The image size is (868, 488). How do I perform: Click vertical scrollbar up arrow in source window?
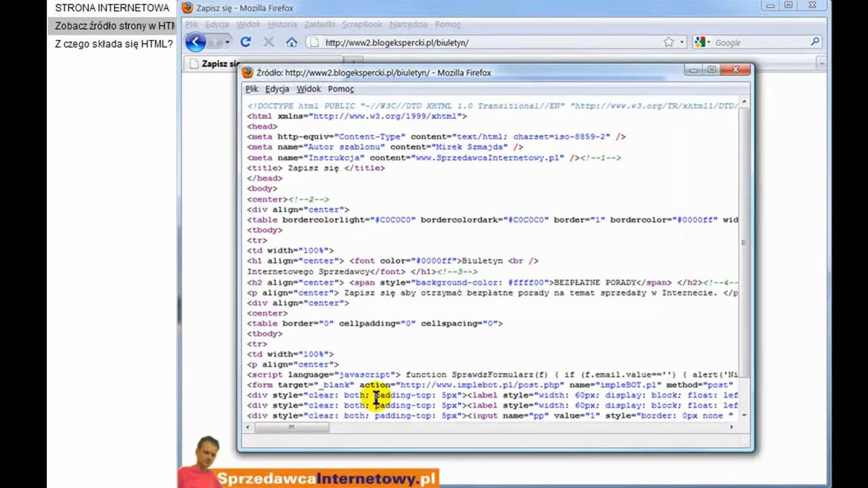744,103
